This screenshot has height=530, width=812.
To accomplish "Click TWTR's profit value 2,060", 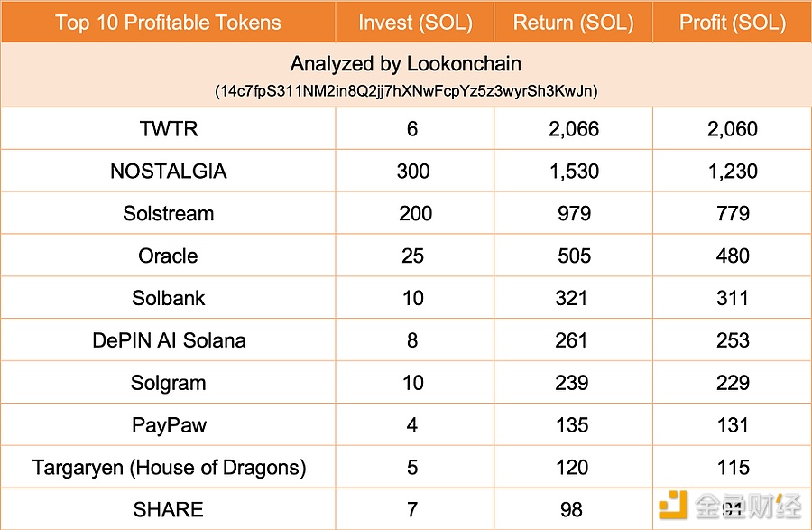I will point(732,129).
